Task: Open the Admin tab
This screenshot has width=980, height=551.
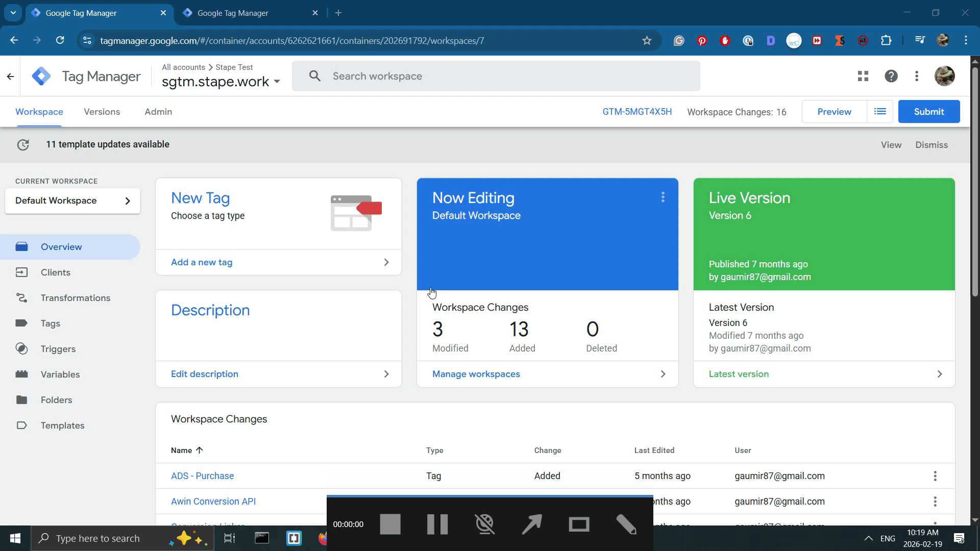Action: [158, 112]
